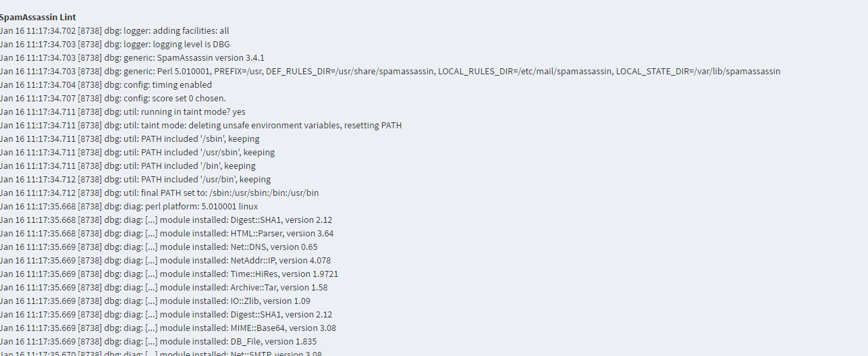Select the 'config: timing enabled' line
Screen dimensions: 868x356
106,84
